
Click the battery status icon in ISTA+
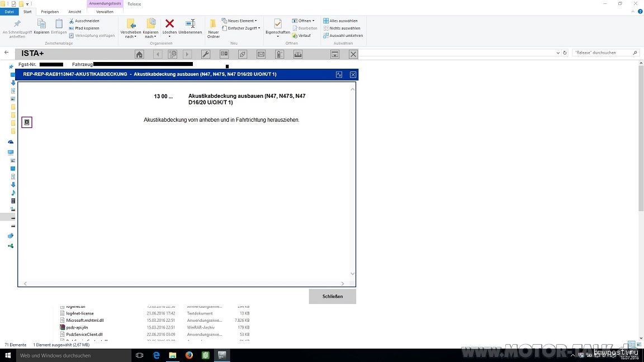click(x=280, y=54)
